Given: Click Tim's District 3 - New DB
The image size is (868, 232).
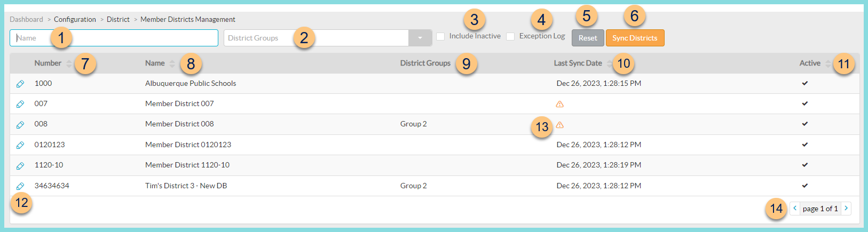Looking at the screenshot, I should [186, 186].
